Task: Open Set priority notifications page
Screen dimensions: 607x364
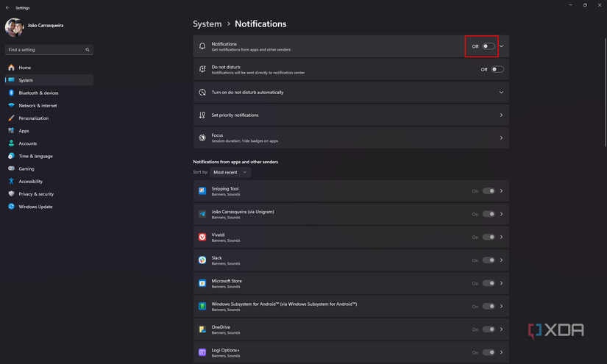Action: tap(350, 115)
